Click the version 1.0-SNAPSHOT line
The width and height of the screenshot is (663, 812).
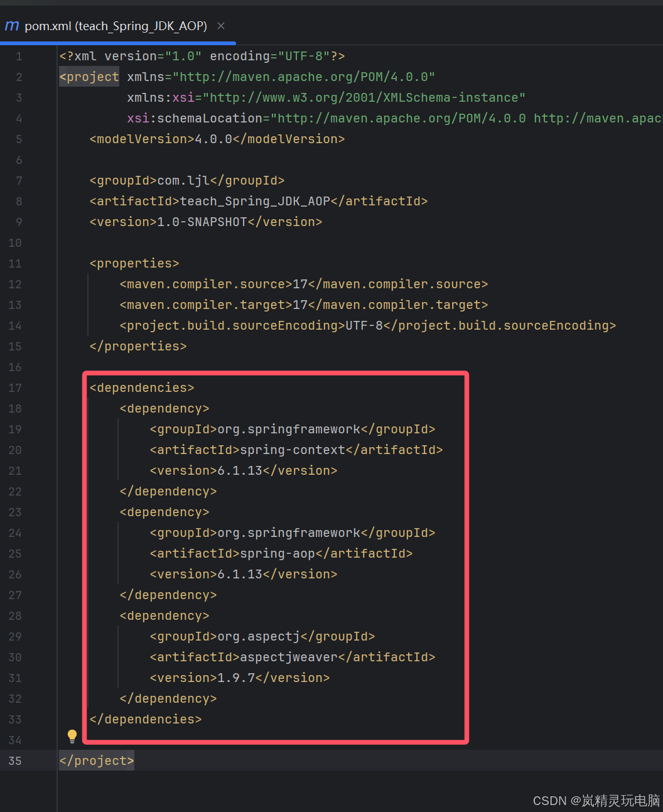click(206, 222)
